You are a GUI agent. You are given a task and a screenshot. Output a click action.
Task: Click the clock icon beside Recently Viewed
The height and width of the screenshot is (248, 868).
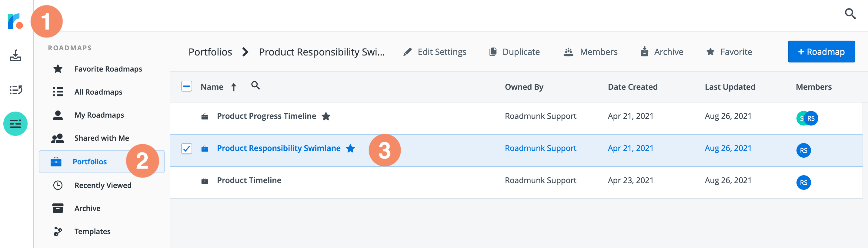pyautogui.click(x=58, y=185)
